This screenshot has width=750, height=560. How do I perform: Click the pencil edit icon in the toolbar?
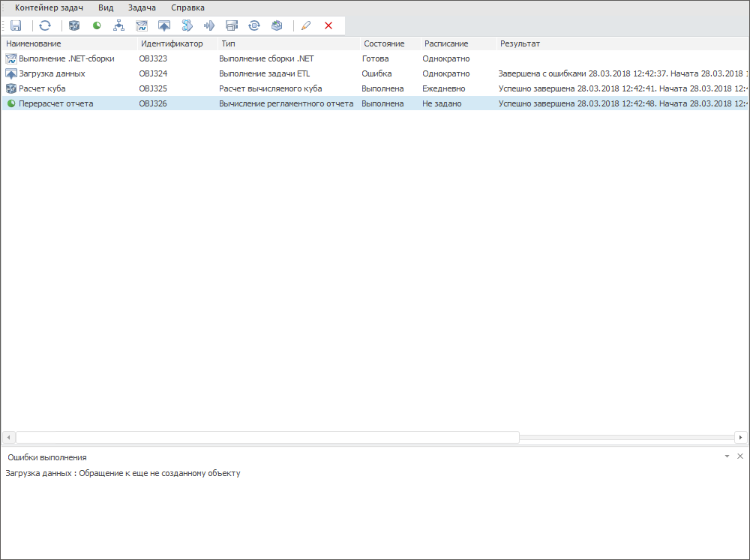(305, 25)
